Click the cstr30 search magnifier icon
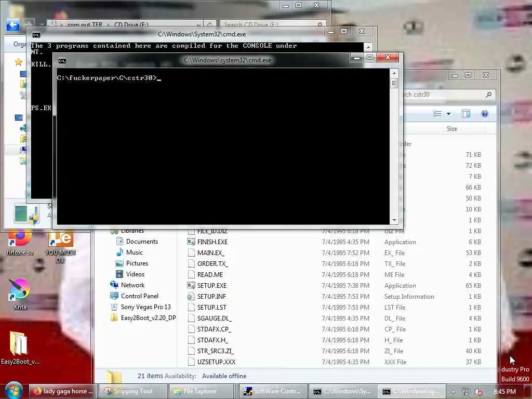The width and height of the screenshot is (532, 399). [488, 95]
